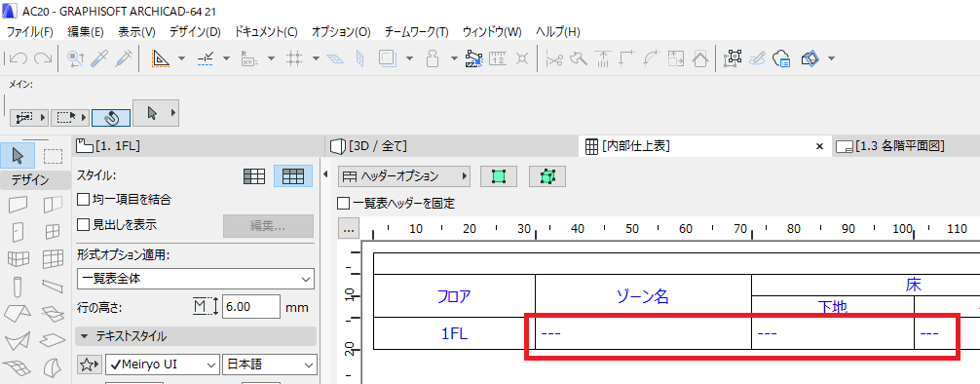Viewport: 980px width, 384px height.
Task: Click the … button beside ruler
Action: point(350,229)
